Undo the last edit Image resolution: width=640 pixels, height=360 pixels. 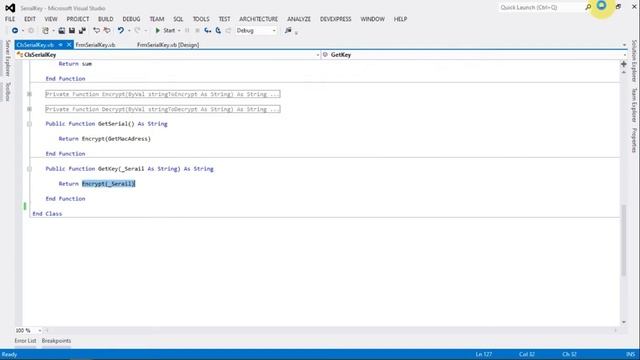pyautogui.click(x=121, y=31)
